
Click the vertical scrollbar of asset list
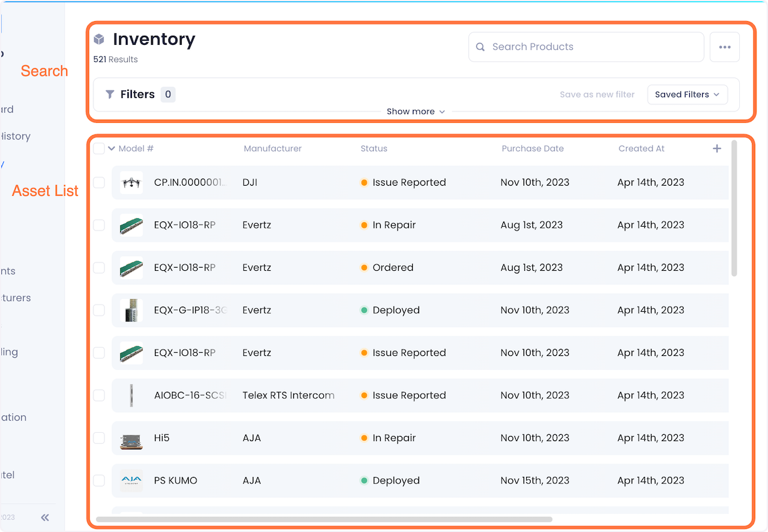733,208
